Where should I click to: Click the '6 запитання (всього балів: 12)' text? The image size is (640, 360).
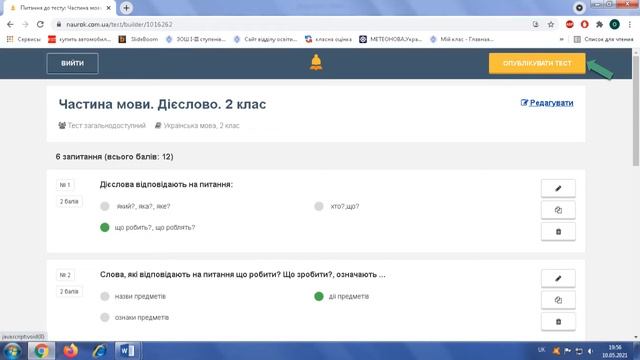[115, 157]
